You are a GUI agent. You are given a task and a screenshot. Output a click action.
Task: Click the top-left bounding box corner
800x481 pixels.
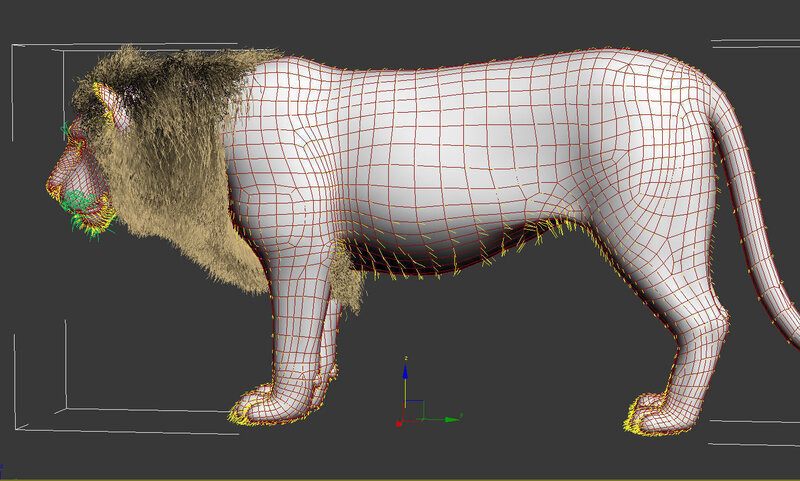tap(15, 47)
